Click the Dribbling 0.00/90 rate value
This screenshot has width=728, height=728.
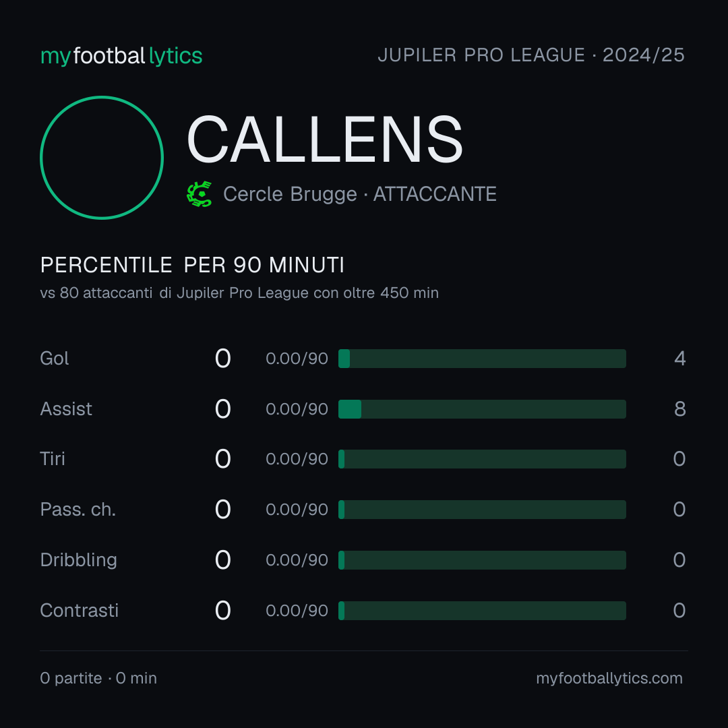297,560
